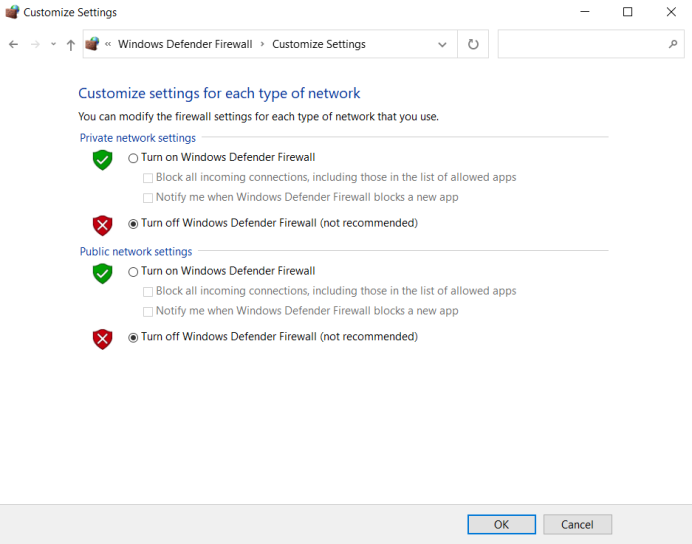692x544 pixels.
Task: Select turn off firewall for private network
Action: pos(133,224)
